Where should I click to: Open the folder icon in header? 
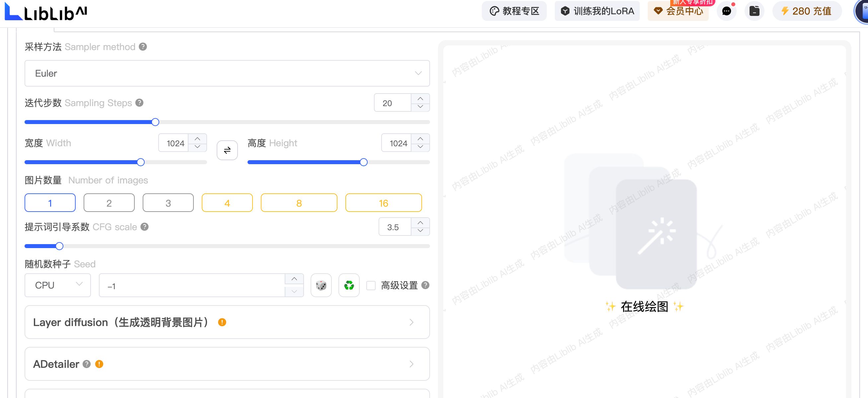click(754, 11)
